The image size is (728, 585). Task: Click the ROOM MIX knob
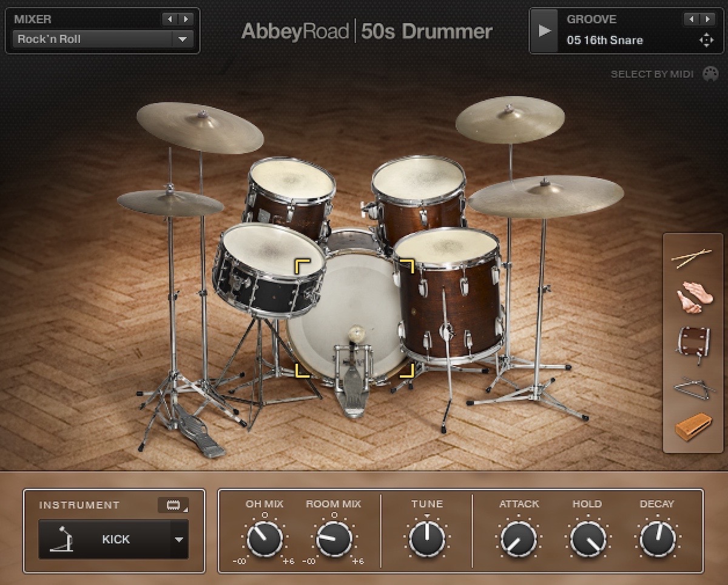point(334,538)
